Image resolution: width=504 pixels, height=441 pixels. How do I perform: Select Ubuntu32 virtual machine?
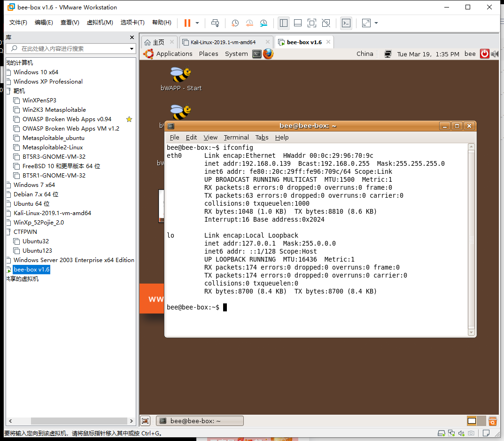(35, 241)
